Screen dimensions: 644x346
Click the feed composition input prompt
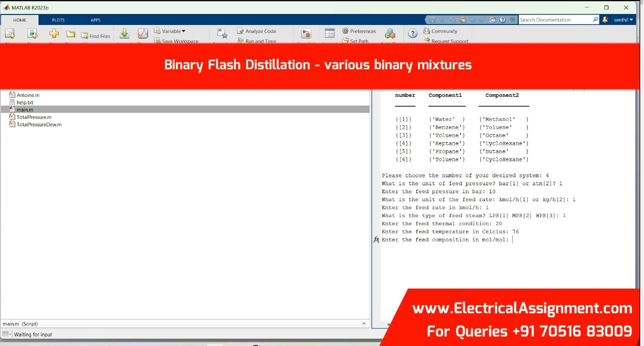point(445,240)
